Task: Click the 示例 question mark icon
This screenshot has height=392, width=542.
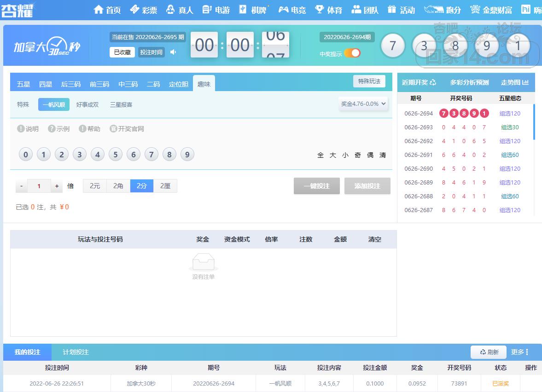Action: pos(52,129)
